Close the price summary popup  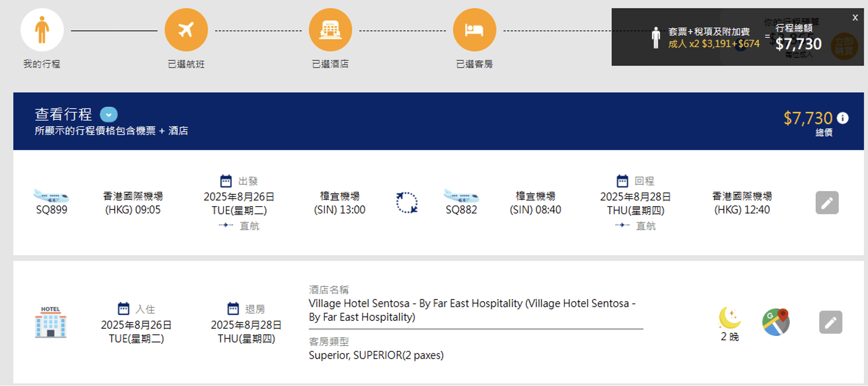(855, 18)
